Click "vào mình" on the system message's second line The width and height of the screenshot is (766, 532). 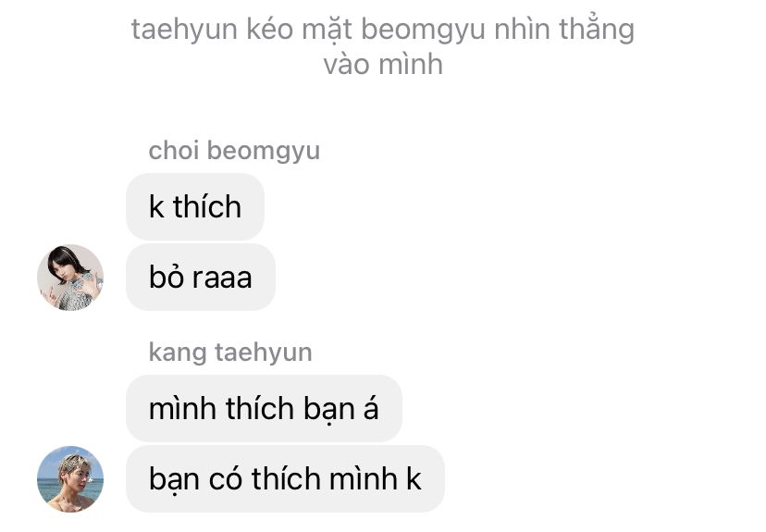(383, 65)
